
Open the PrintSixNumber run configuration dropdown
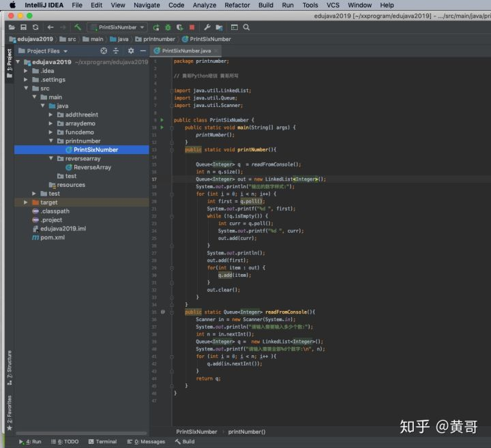pyautogui.click(x=118, y=27)
